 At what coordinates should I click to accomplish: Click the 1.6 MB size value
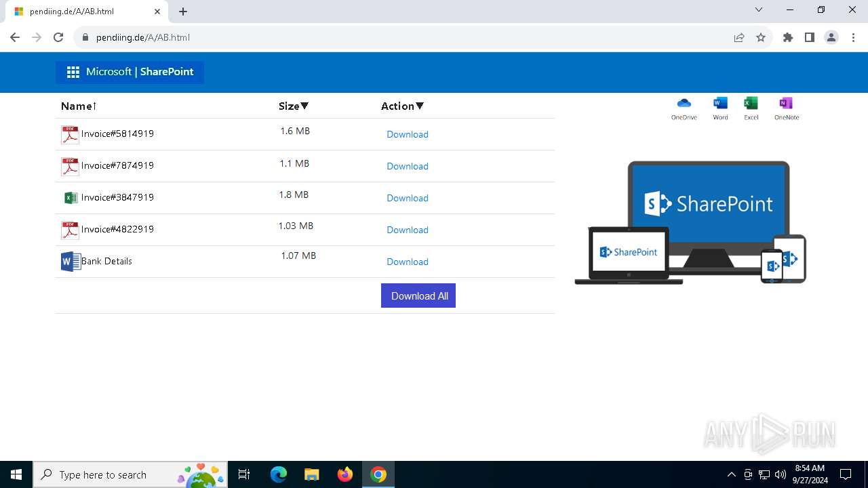point(295,131)
